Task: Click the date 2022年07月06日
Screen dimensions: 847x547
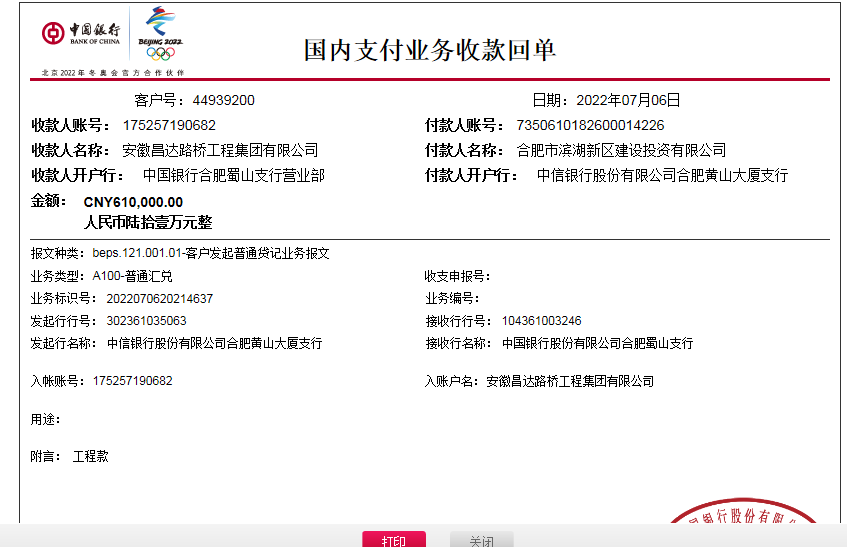Action: (627, 100)
